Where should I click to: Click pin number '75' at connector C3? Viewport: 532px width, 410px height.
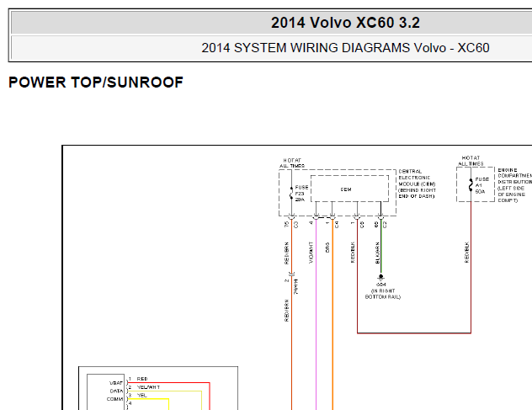tap(287, 224)
